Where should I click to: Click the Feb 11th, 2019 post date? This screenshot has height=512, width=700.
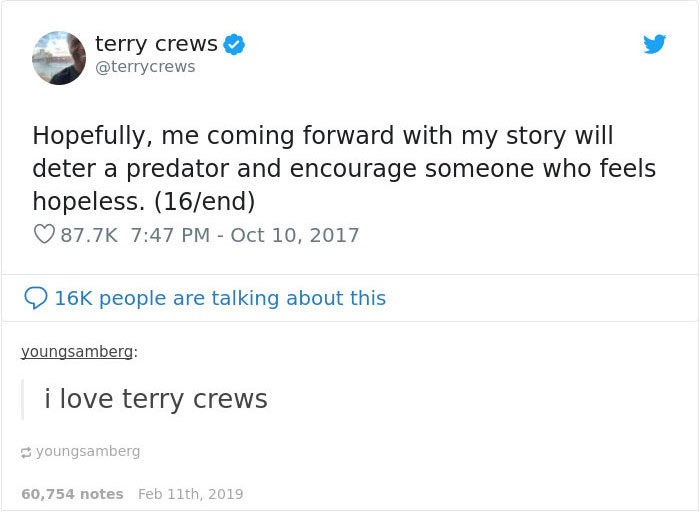click(x=190, y=494)
